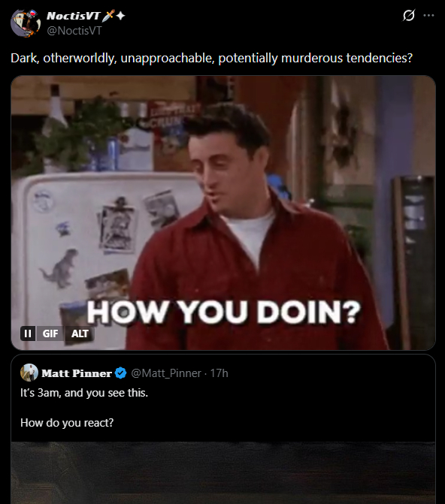
Task: Open the three-dot more options menu
Action: point(428,16)
